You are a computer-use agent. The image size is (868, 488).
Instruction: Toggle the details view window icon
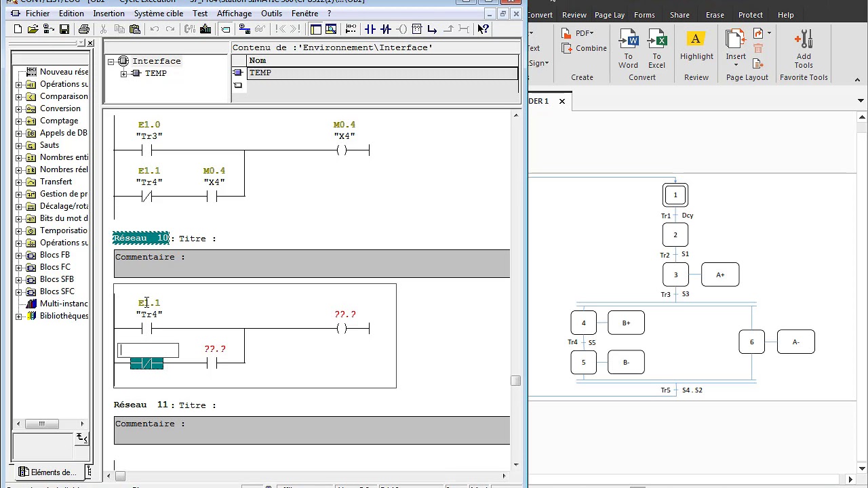(331, 29)
